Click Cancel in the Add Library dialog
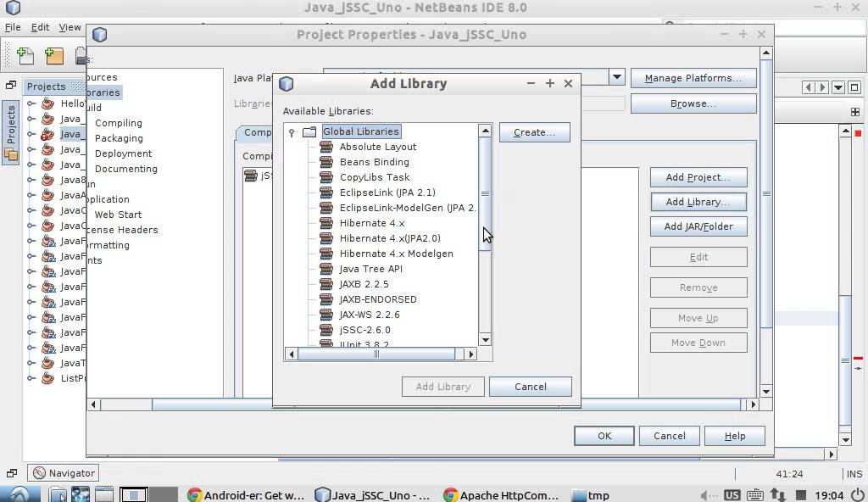Screen dimensions: 868x502 click(531, 387)
